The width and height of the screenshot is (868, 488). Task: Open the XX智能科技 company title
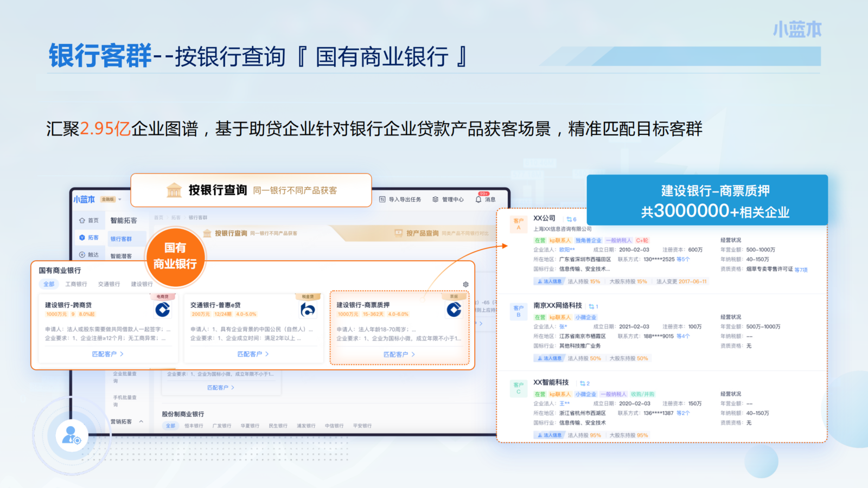(x=551, y=383)
